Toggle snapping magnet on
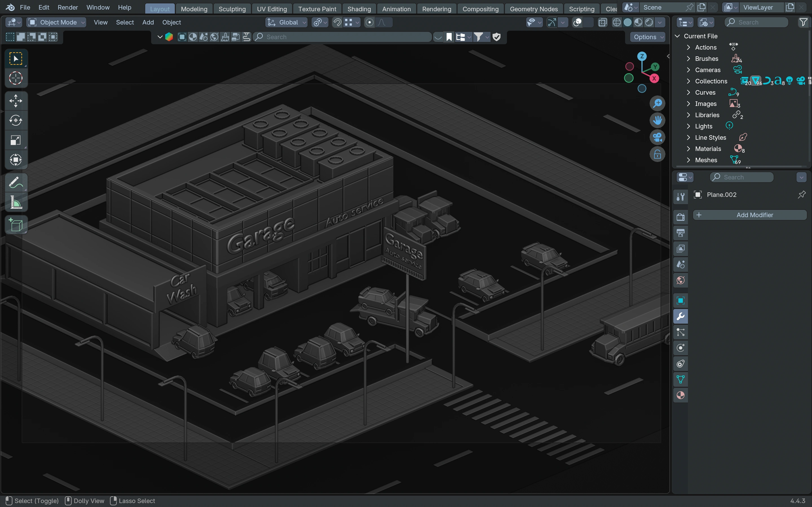 [337, 23]
